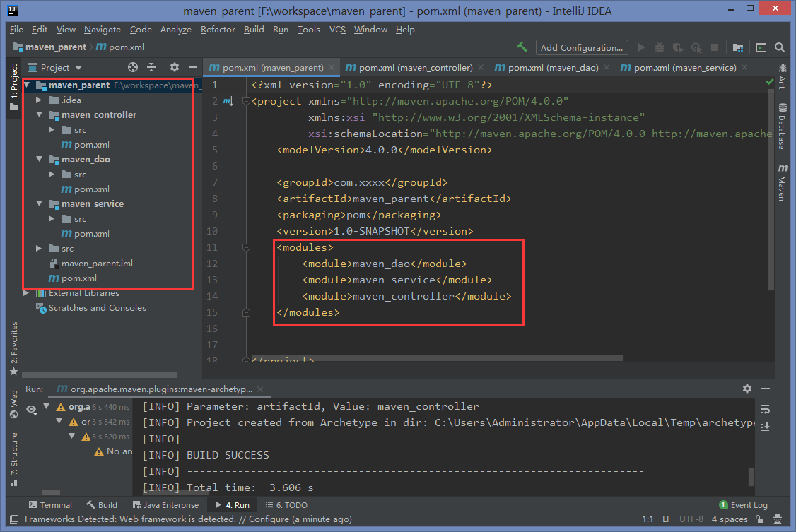Open the Web tool window
This screenshot has height=532, width=796.
tap(13, 404)
